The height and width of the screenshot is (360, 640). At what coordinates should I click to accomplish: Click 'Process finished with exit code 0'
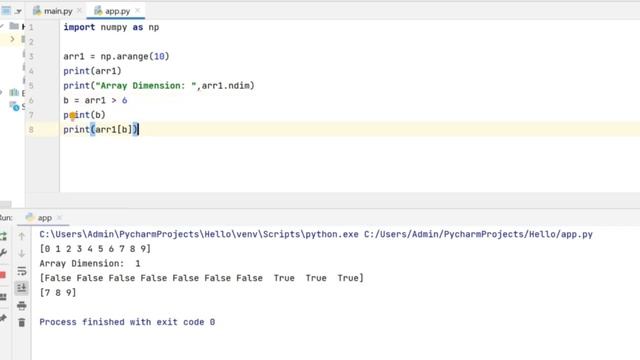[127, 322]
